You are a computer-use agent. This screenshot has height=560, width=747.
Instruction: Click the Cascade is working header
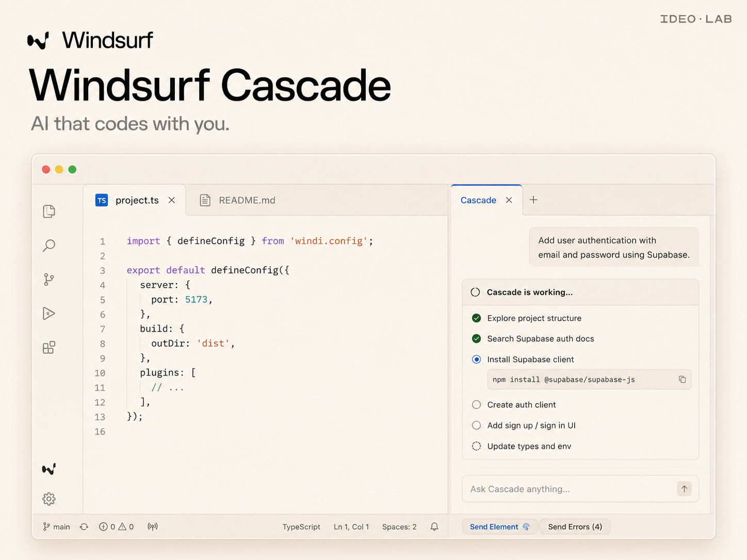tap(580, 292)
